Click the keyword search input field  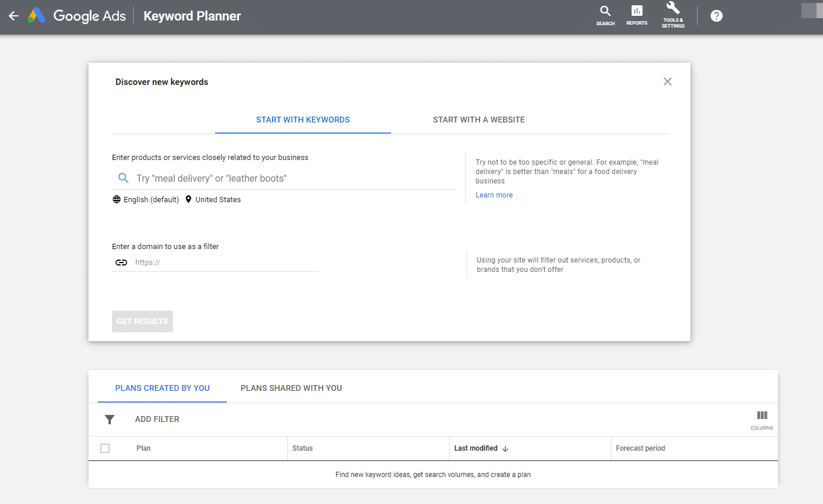click(293, 178)
